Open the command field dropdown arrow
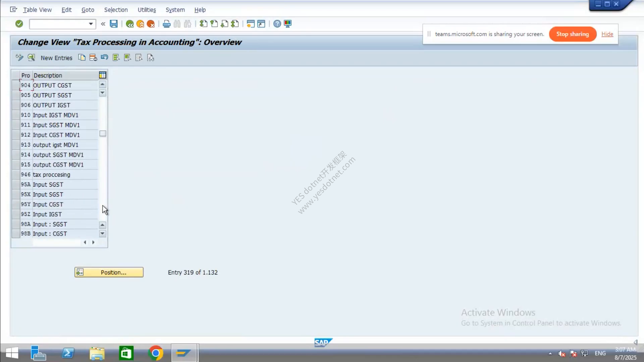Screen dimensions: 644x362 (x=91, y=24)
